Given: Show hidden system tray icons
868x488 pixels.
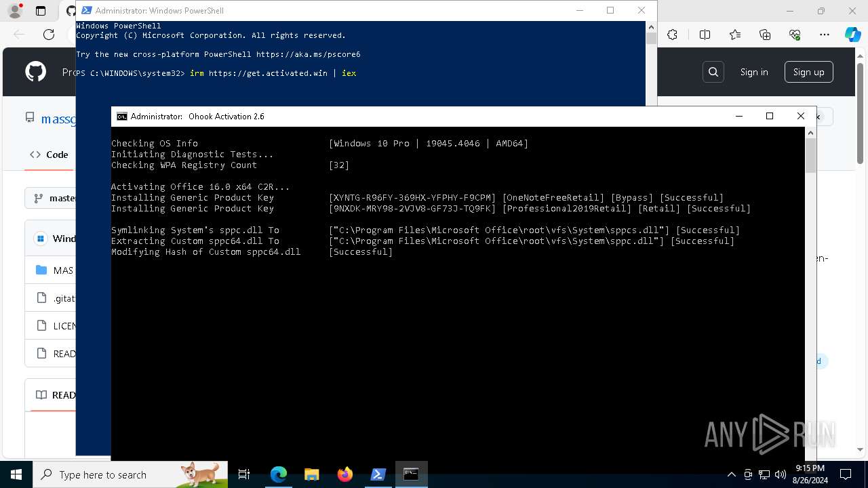Looking at the screenshot, I should [731, 474].
